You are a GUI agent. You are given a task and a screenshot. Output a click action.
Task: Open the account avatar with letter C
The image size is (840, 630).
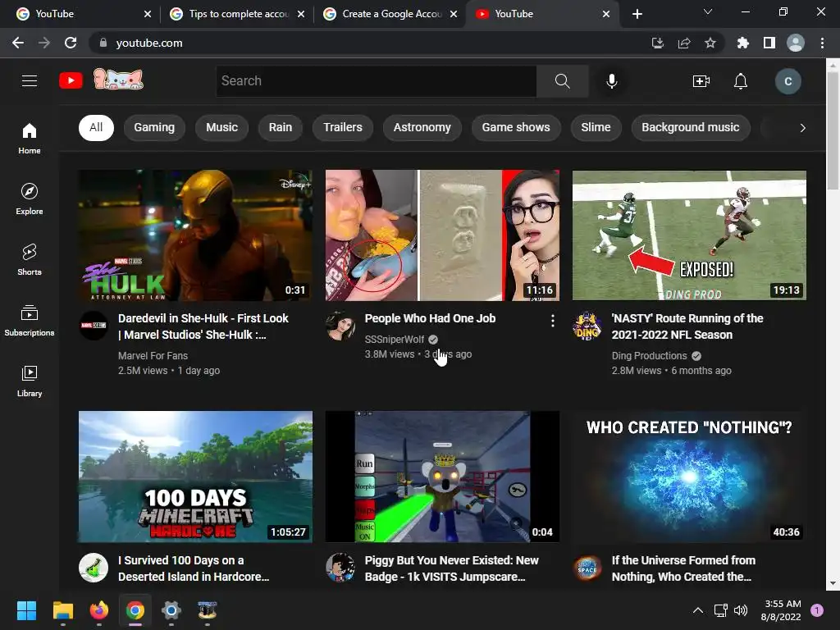[787, 81]
